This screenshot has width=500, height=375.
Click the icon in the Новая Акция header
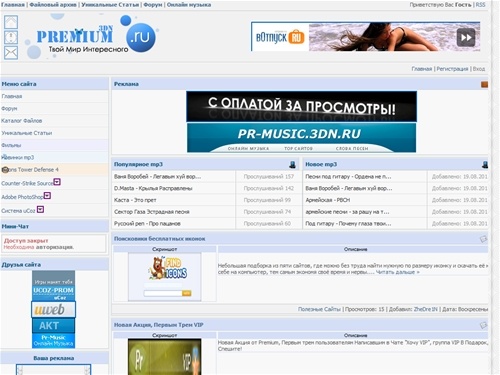483,325
